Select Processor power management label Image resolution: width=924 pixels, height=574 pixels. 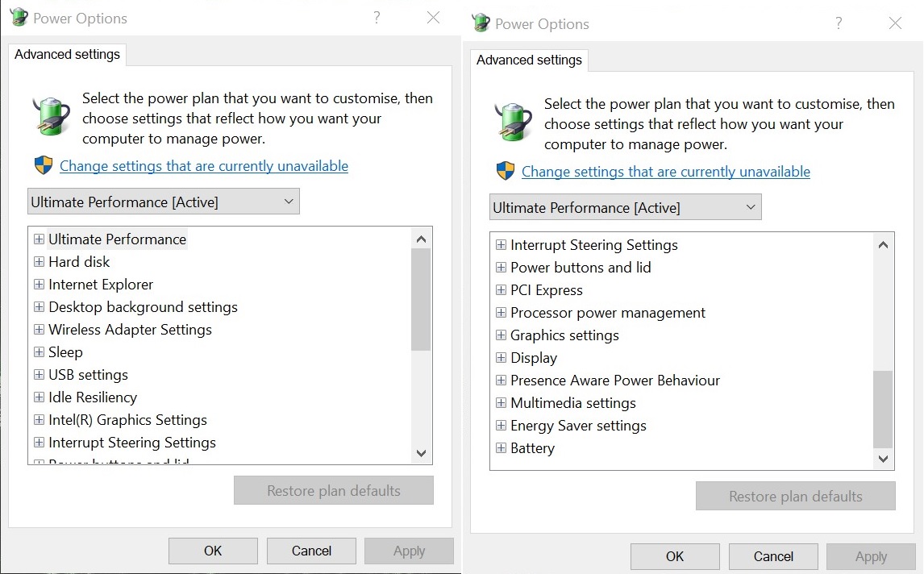[608, 313]
